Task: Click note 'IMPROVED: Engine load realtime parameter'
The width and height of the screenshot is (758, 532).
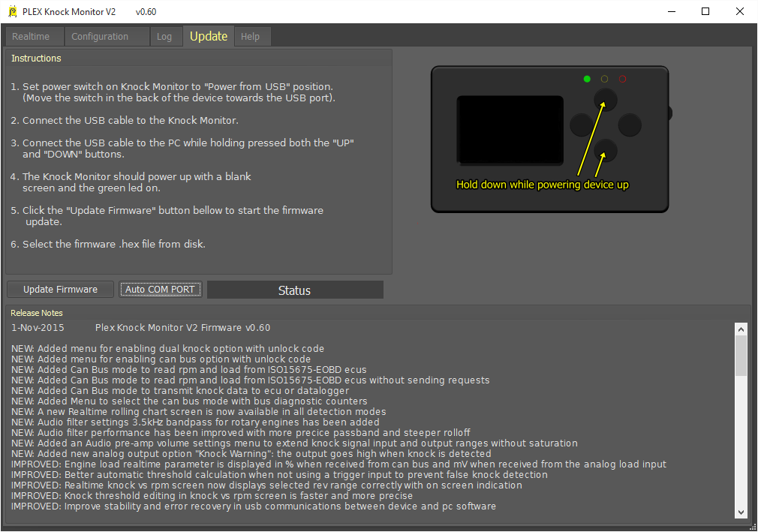Action: [339, 464]
